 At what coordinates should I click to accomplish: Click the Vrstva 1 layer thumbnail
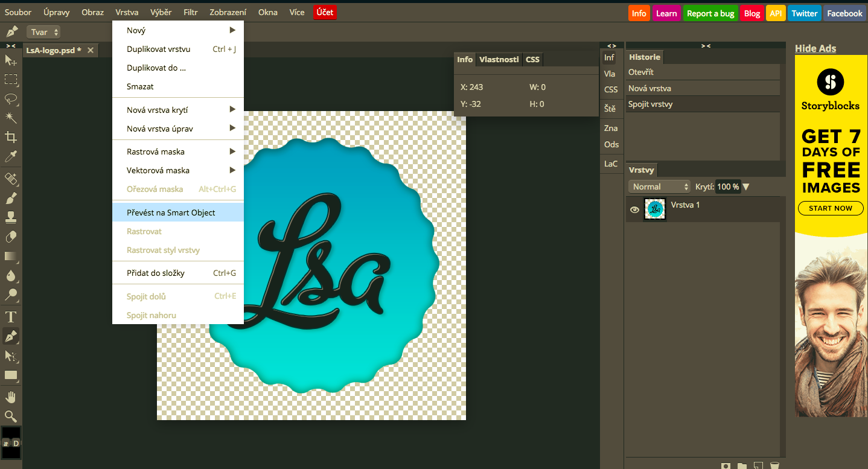click(x=654, y=209)
